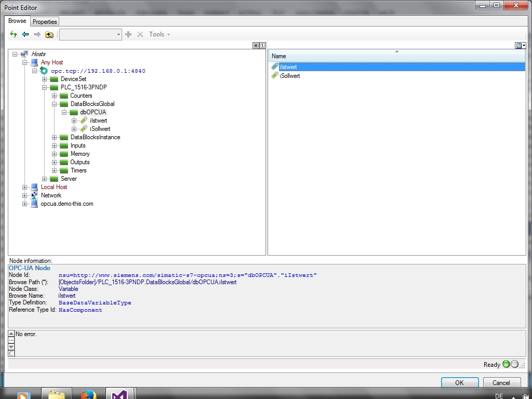Click the green folder icon beside Counters
Screen dimensions: 532x399
pos(64,96)
